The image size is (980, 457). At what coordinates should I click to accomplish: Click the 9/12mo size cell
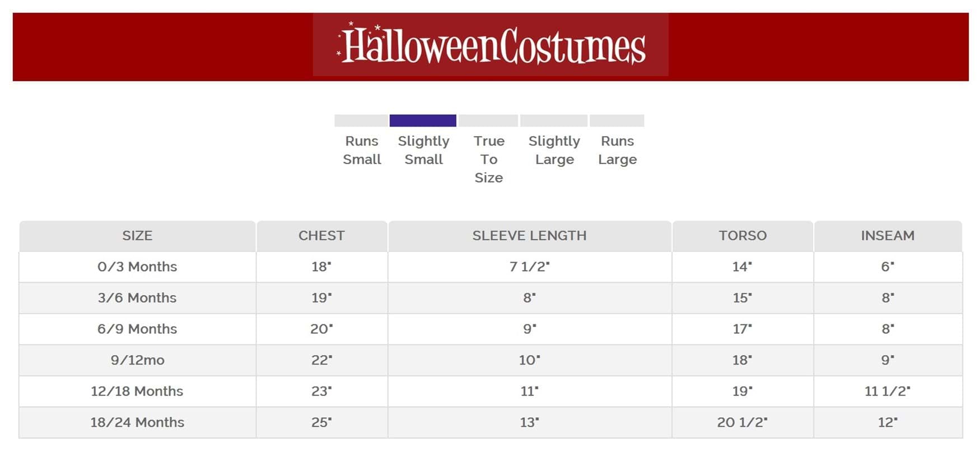(x=137, y=360)
